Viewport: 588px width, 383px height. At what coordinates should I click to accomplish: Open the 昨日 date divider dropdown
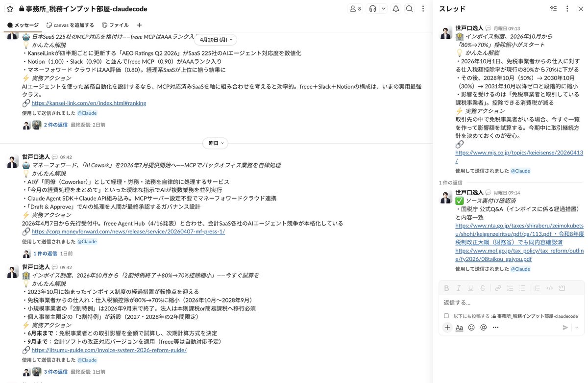[215, 143]
